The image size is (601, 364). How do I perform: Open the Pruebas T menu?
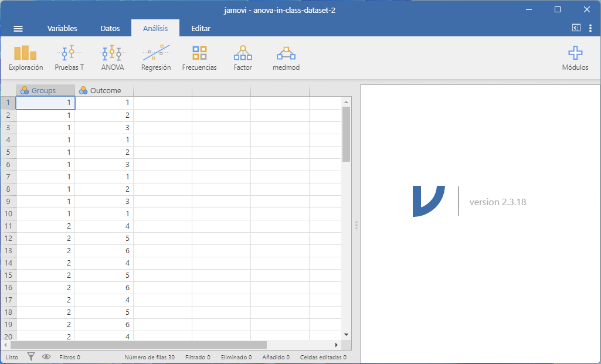coord(69,58)
